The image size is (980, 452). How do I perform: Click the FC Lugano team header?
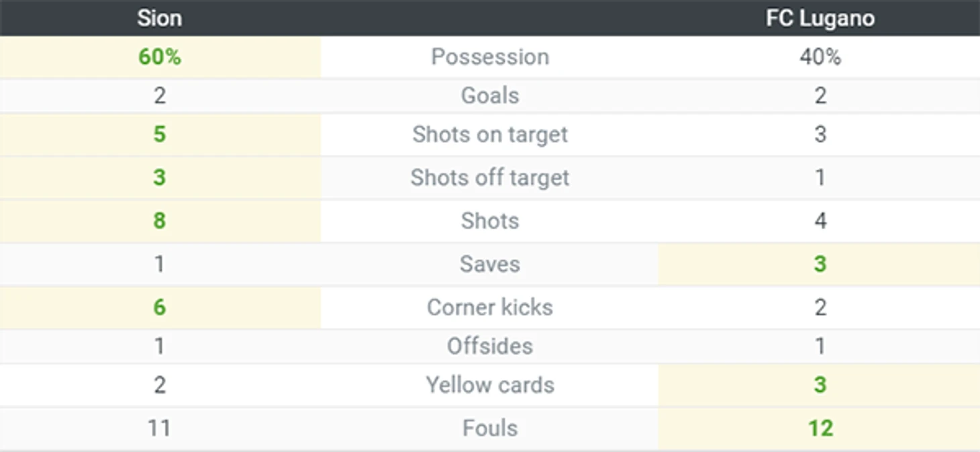click(820, 18)
